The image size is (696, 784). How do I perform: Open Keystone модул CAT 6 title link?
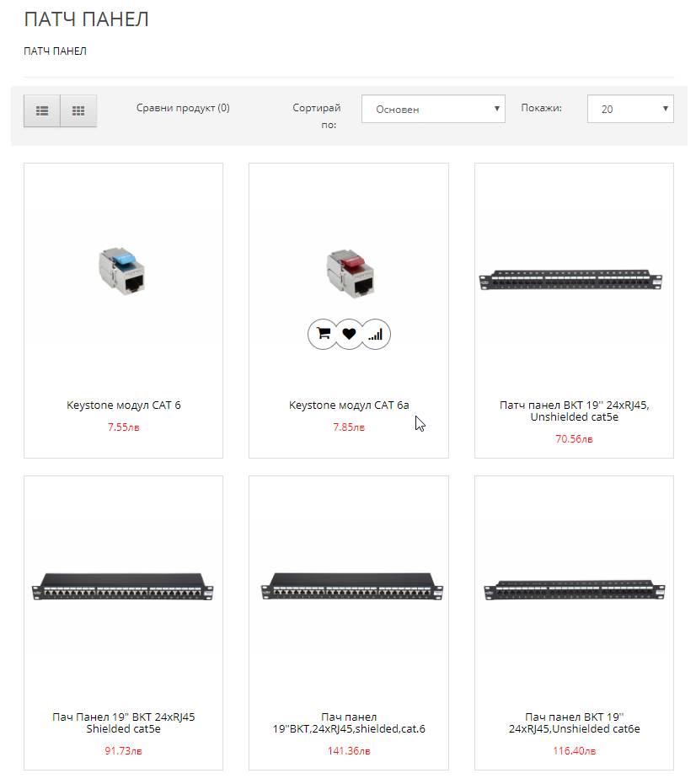tap(123, 405)
